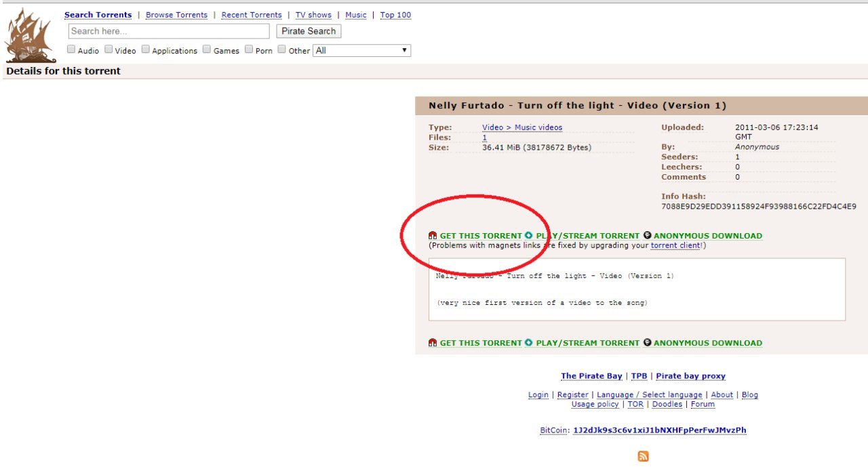Focus the Search here input field
The width and height of the screenshot is (868, 473).
tap(169, 31)
